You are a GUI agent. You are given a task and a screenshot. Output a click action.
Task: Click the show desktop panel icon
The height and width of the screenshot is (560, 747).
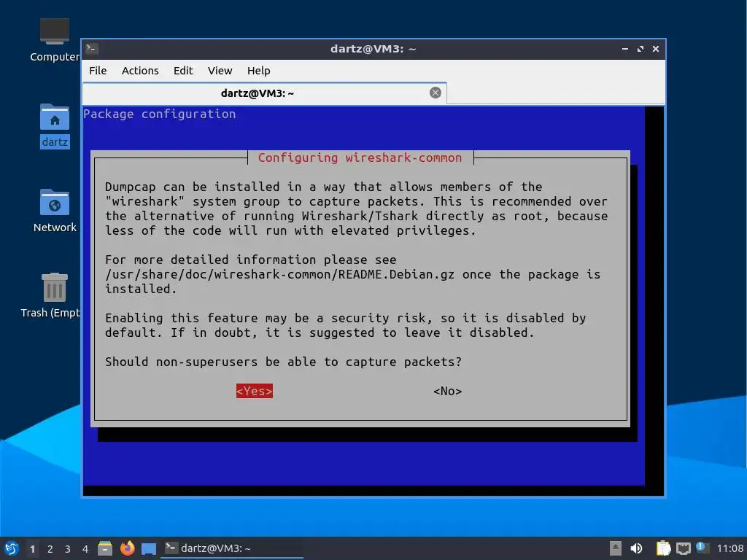[x=149, y=549]
